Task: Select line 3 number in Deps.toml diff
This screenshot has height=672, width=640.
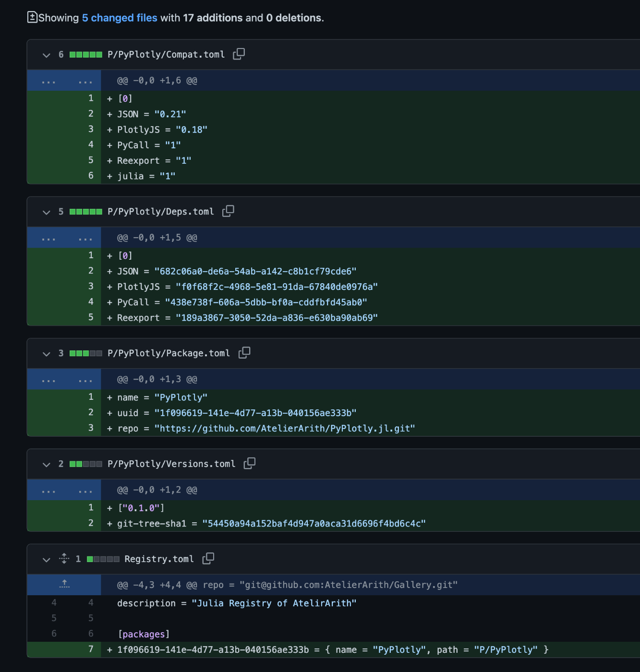Action: coord(91,286)
